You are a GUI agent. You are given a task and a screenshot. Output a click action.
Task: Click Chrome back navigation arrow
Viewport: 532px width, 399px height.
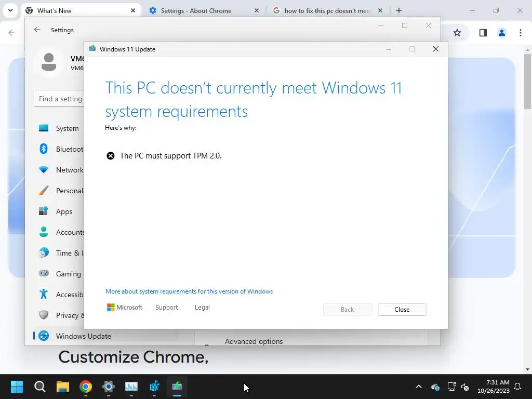[x=11, y=33]
